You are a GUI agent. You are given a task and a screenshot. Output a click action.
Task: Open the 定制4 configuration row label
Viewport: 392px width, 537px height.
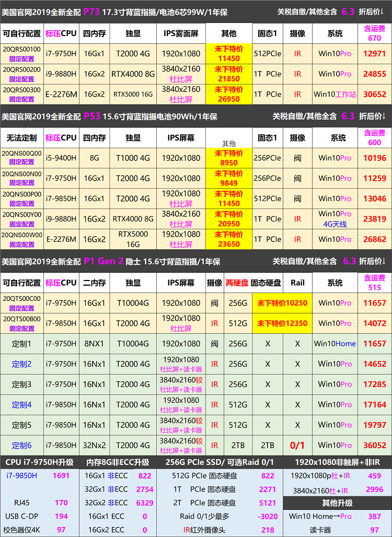tap(21, 404)
